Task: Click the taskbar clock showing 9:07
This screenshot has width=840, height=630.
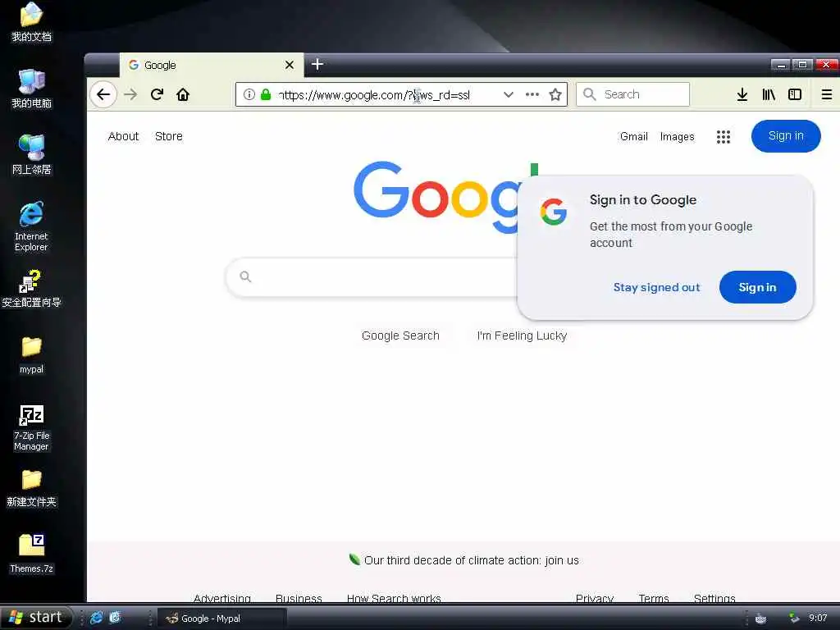Action: (818, 618)
